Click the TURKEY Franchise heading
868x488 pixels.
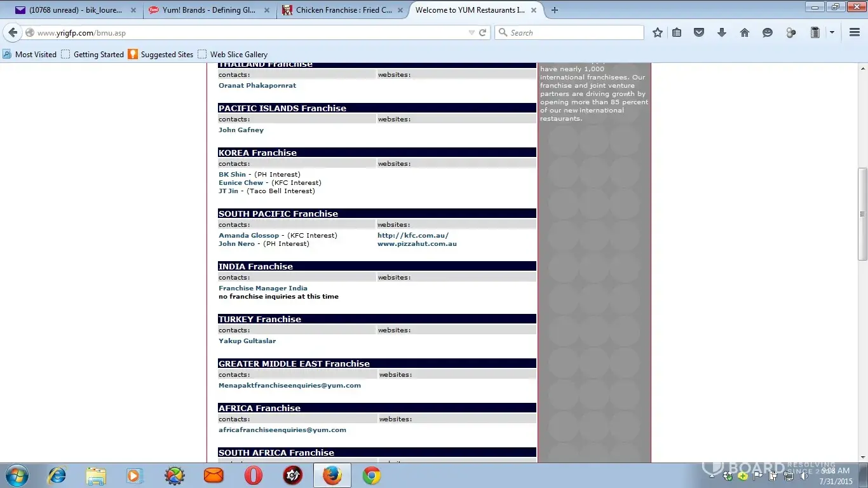click(x=260, y=320)
